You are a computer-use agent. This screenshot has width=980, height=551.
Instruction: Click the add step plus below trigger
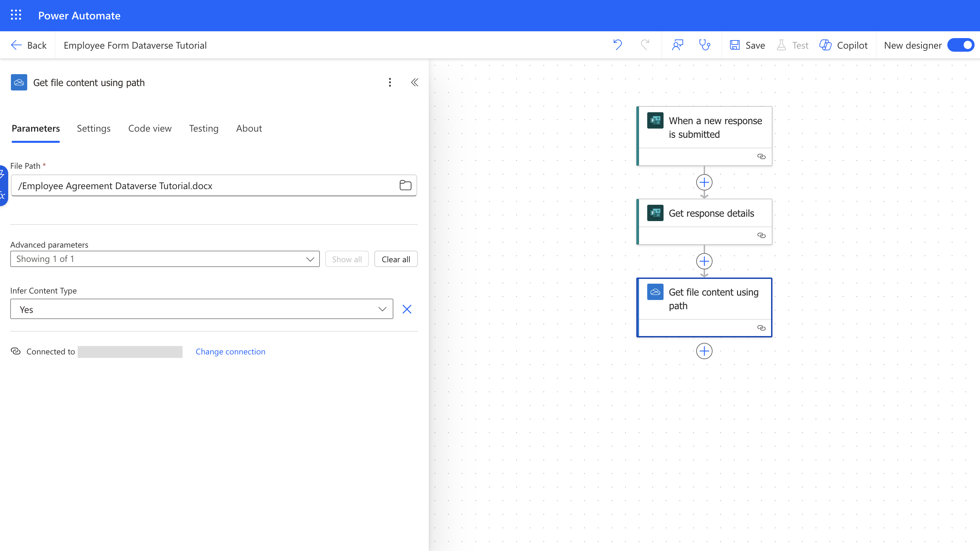704,183
